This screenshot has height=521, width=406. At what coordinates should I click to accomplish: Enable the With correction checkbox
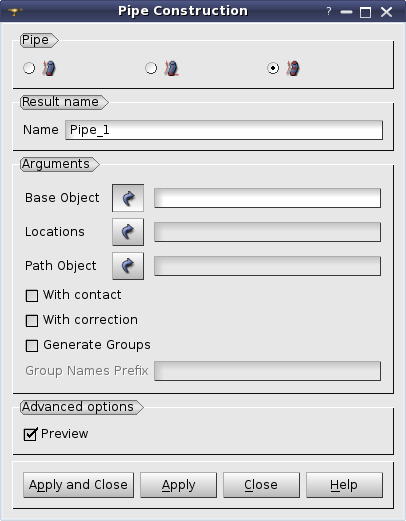point(32,321)
